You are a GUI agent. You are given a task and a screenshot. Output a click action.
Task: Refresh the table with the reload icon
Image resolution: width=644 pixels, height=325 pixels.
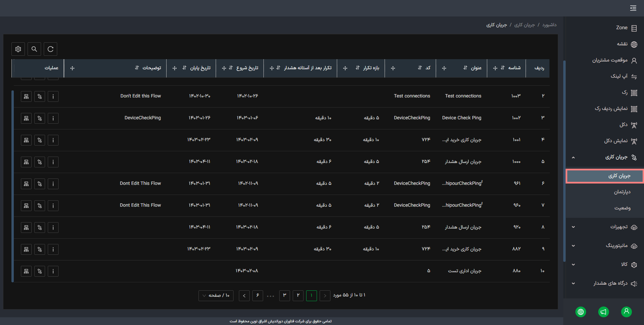point(50,49)
